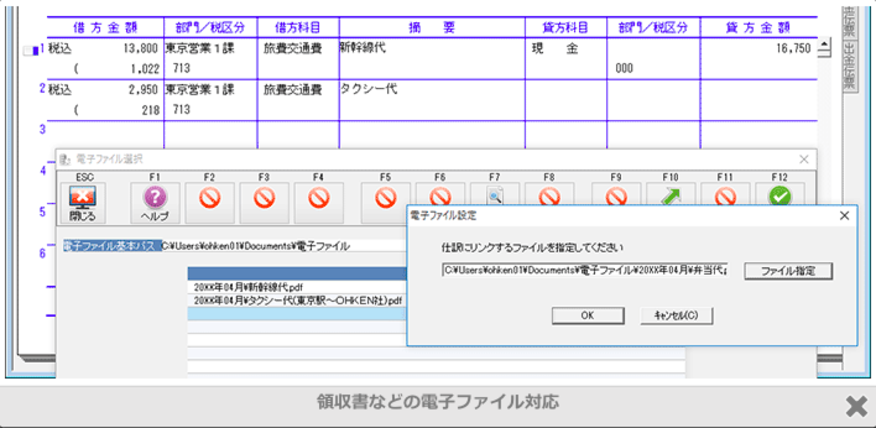Click the 摘要 cell containing 新幹線代
This screenshot has width=876, height=428.
[431, 47]
